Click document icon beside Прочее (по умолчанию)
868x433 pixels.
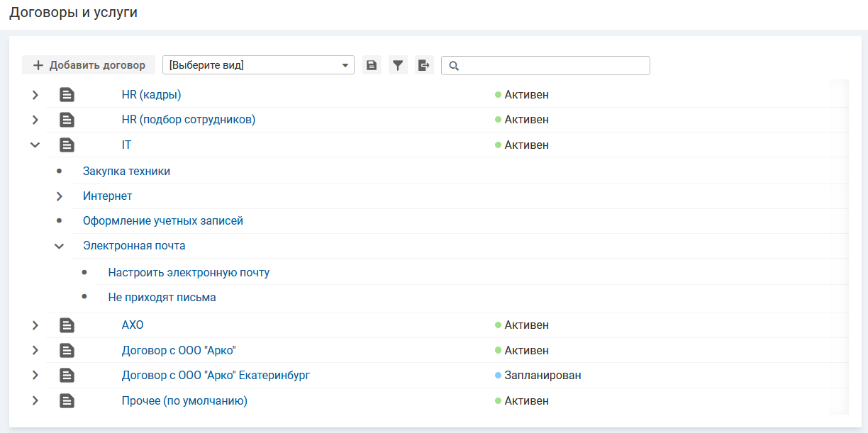click(67, 401)
